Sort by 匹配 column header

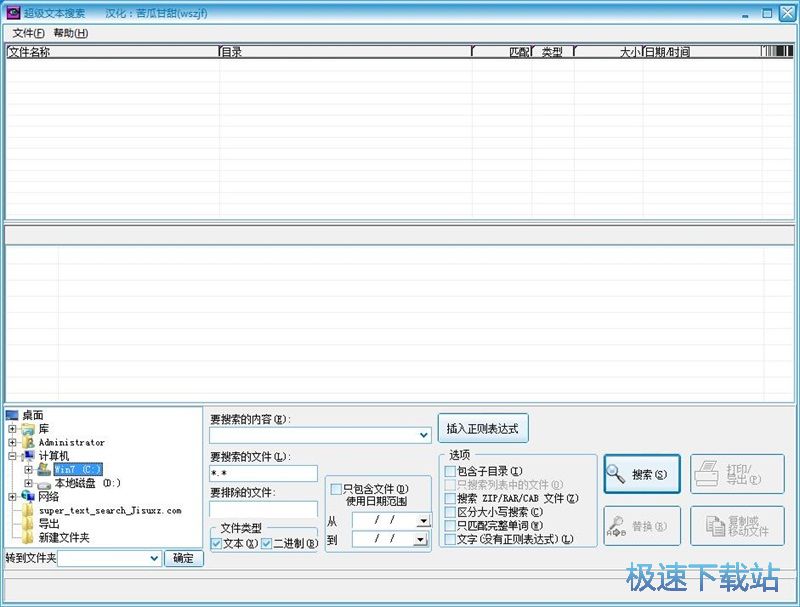point(502,52)
